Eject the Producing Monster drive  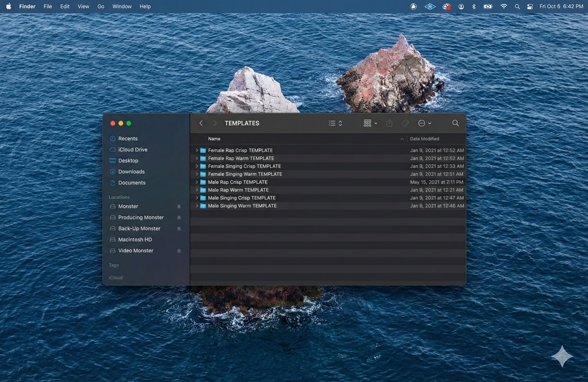pyautogui.click(x=179, y=218)
